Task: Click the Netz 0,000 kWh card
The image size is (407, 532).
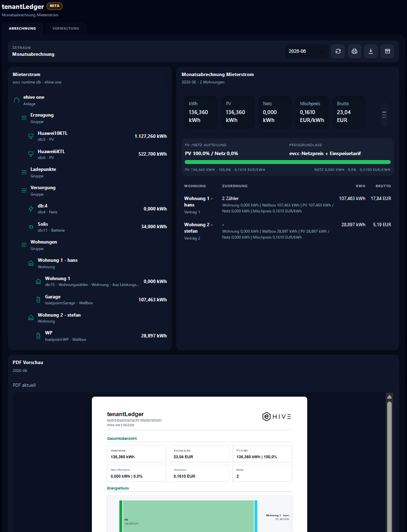Action: [x=275, y=112]
